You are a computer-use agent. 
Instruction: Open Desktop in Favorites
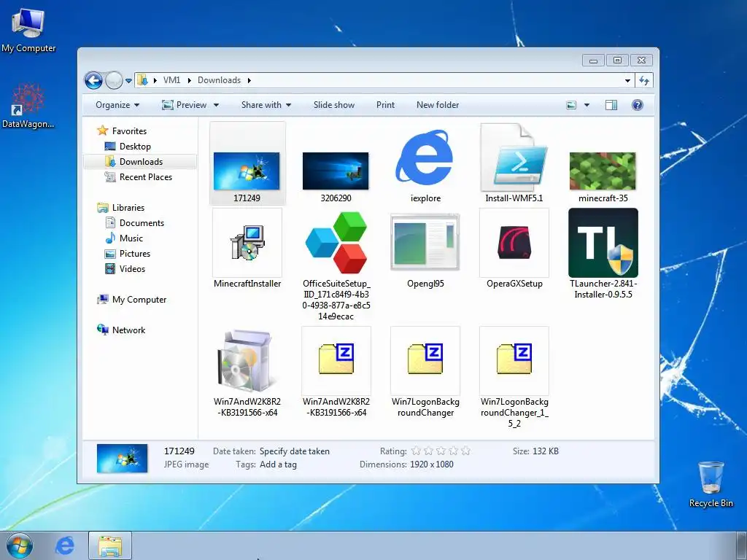pos(128,146)
